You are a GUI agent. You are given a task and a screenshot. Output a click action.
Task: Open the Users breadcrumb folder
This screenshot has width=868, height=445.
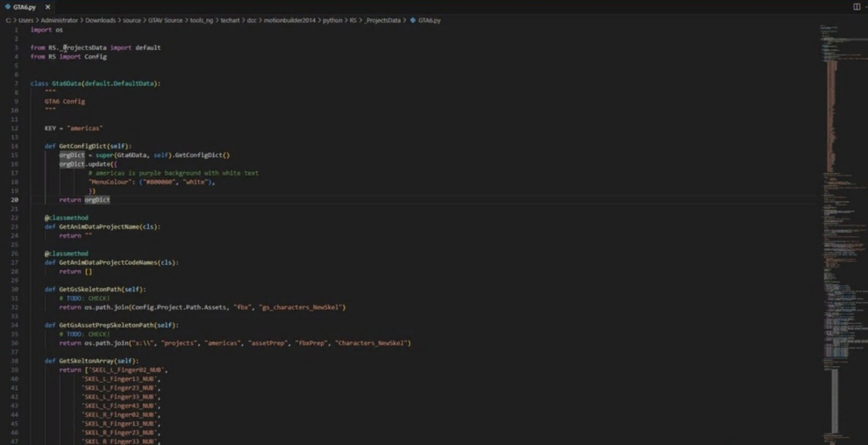click(x=26, y=20)
